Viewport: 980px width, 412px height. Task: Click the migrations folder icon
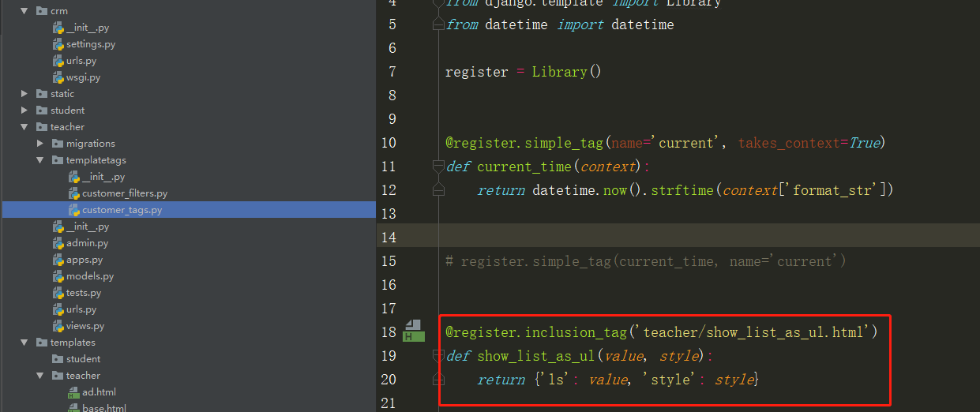58,144
